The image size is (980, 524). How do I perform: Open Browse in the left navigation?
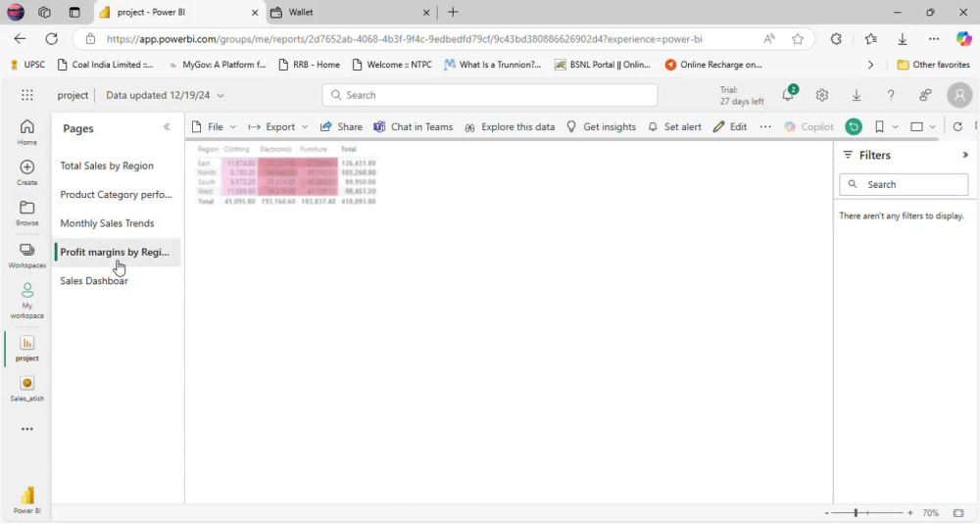26,213
